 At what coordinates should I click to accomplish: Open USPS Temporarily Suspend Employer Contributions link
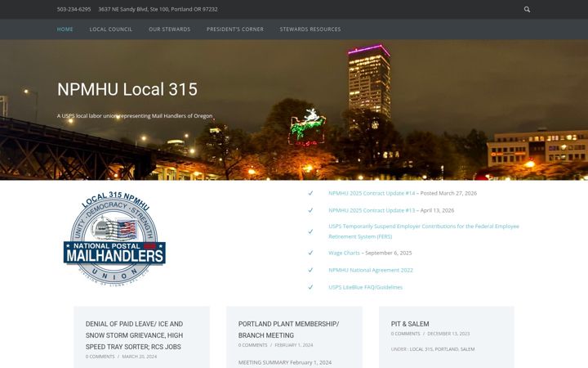click(x=424, y=231)
